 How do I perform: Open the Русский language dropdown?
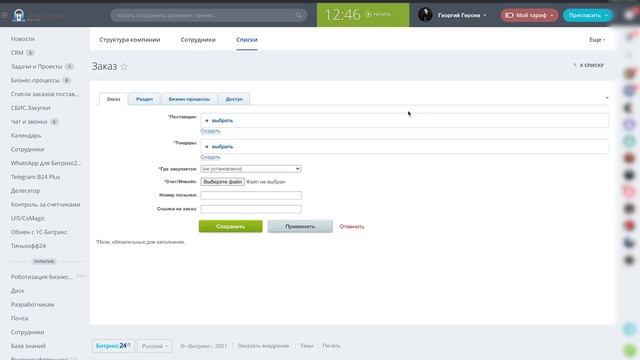[x=155, y=346]
